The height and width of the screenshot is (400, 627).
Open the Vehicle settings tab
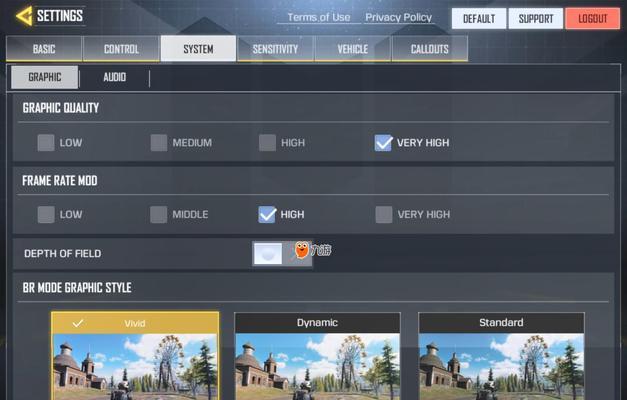point(352,49)
